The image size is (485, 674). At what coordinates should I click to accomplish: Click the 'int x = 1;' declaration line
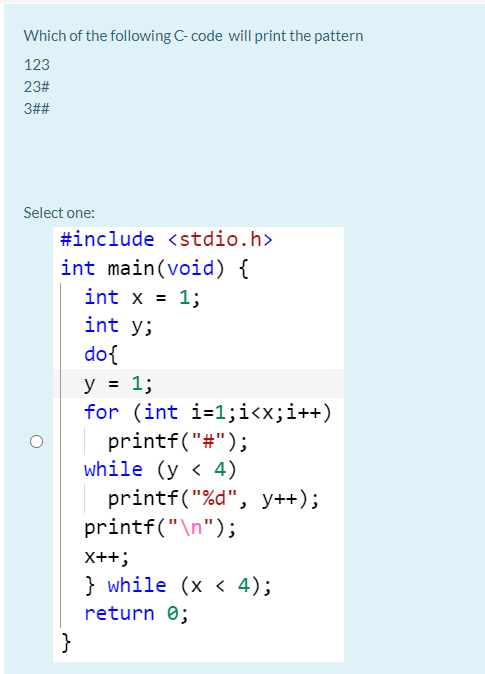[x=142, y=297]
